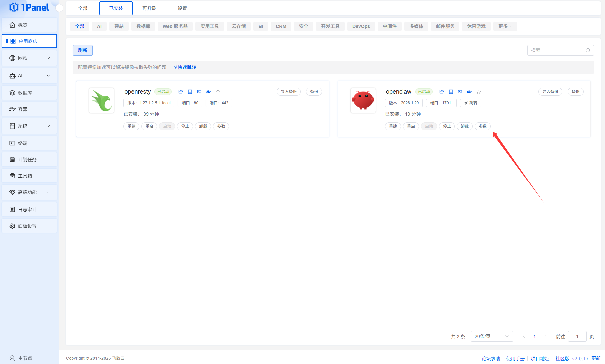Click the 刷新 button

(x=82, y=50)
